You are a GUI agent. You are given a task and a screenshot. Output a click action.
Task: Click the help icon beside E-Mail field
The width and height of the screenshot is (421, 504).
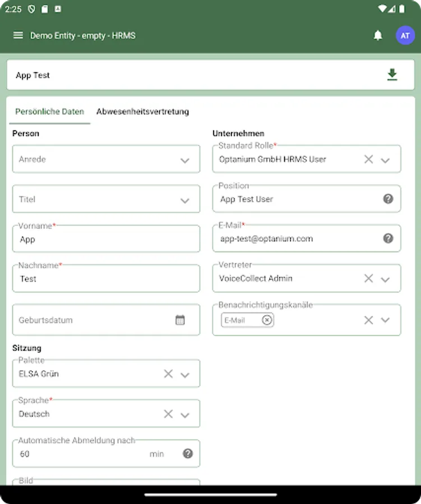(x=388, y=238)
